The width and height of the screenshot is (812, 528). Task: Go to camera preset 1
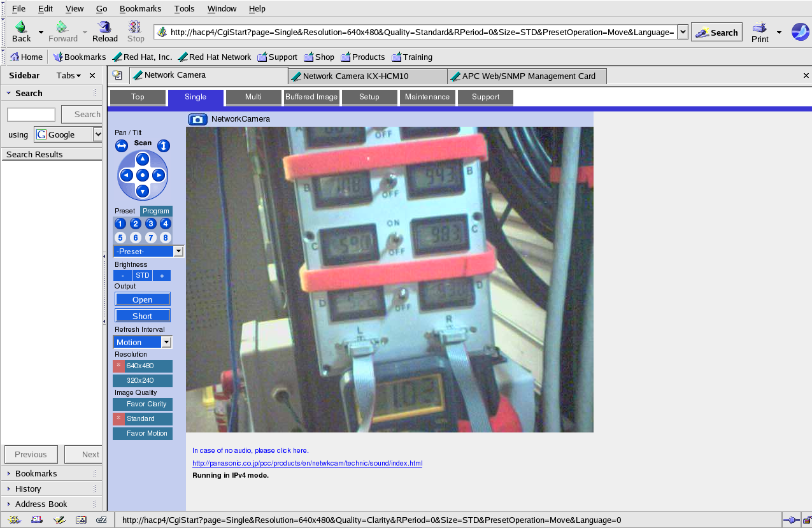point(120,224)
